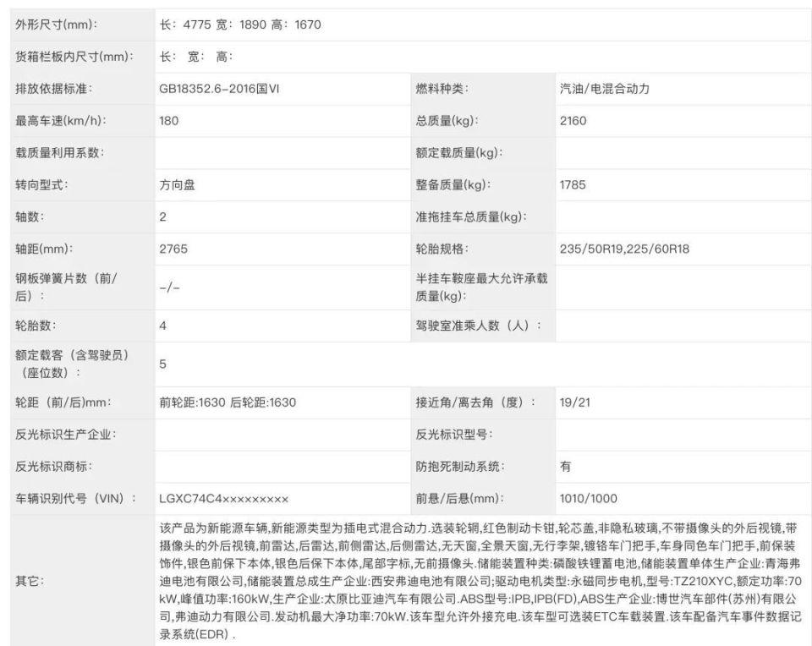Select the seating capacity value 5
Image resolution: width=812 pixels, height=646 pixels.
(163, 364)
